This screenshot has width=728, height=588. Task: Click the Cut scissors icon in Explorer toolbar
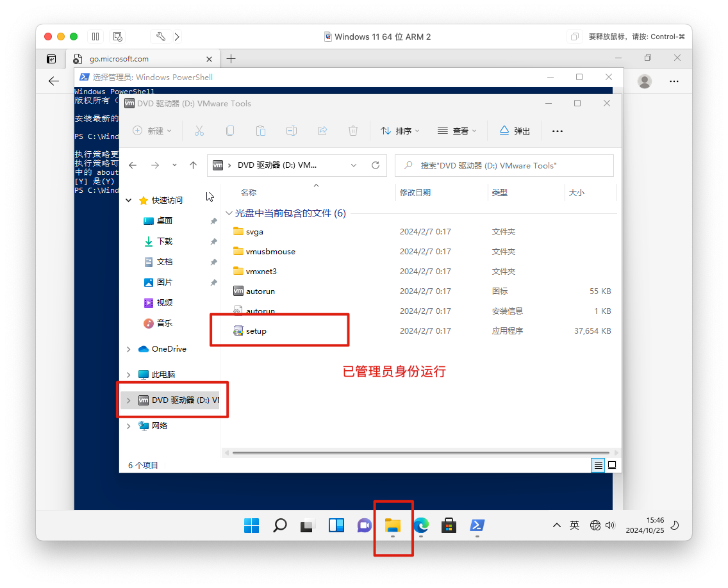pyautogui.click(x=199, y=131)
